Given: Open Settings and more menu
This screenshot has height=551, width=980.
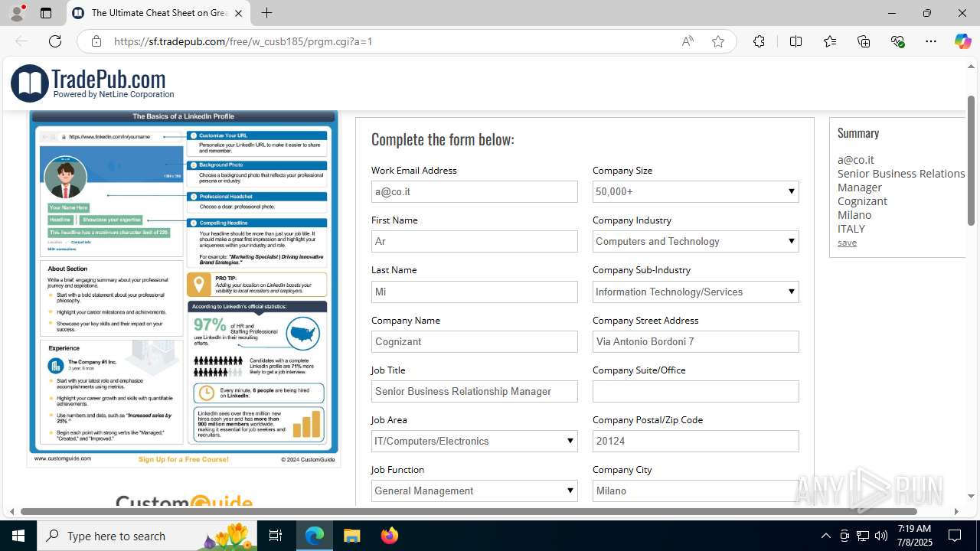Looking at the screenshot, I should [x=931, y=41].
